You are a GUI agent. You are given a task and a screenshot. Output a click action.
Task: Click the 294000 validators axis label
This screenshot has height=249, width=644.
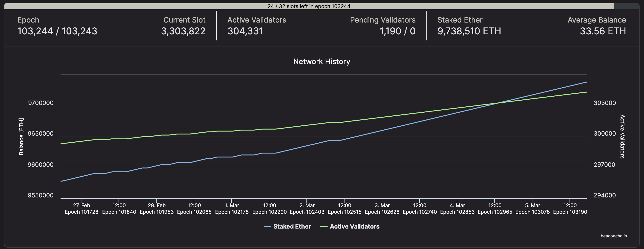(605, 195)
